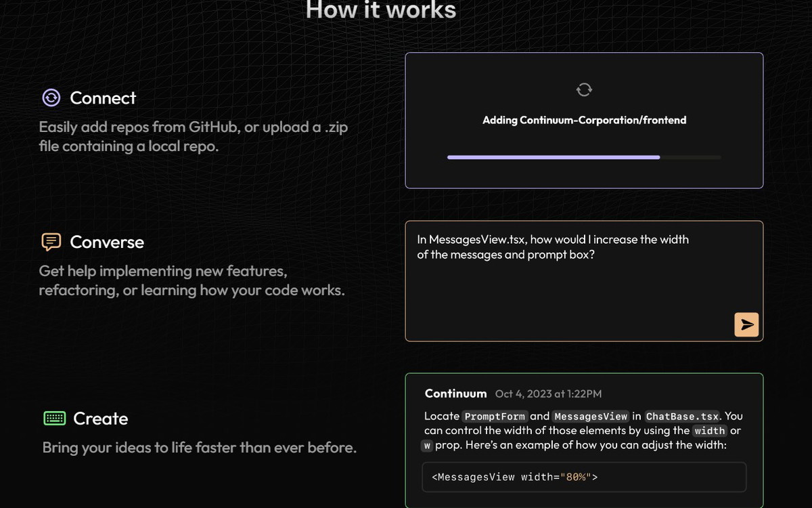Click "Bring your ideas to life" description
This screenshot has width=812, height=508.
[200, 448]
